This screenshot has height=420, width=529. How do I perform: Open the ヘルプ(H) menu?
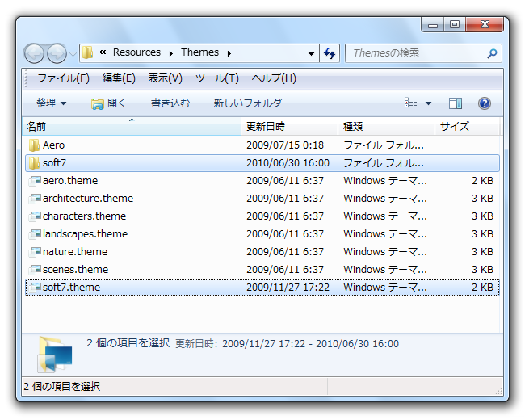click(274, 78)
